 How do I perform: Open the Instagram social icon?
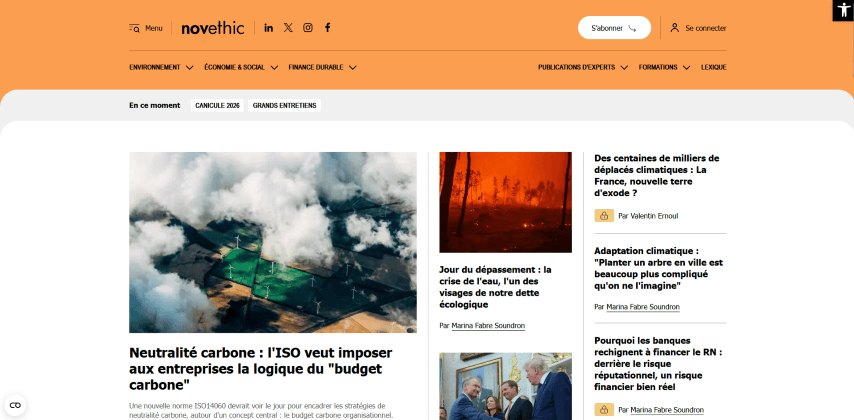[308, 28]
